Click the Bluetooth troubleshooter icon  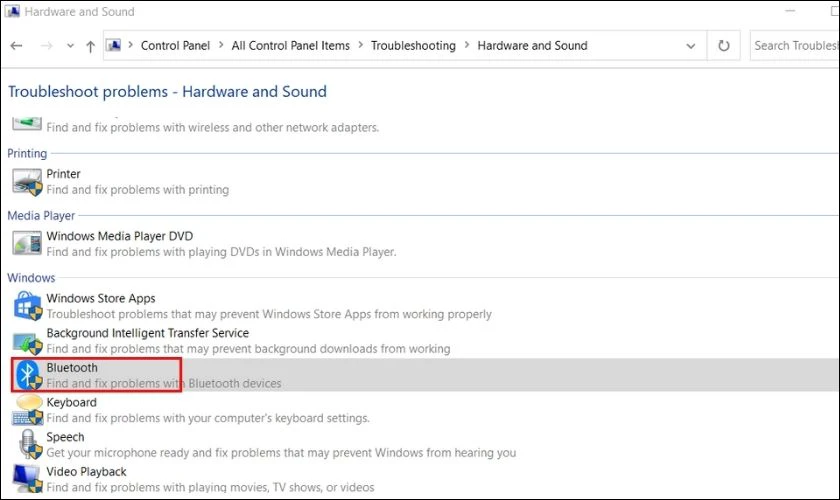click(x=28, y=375)
